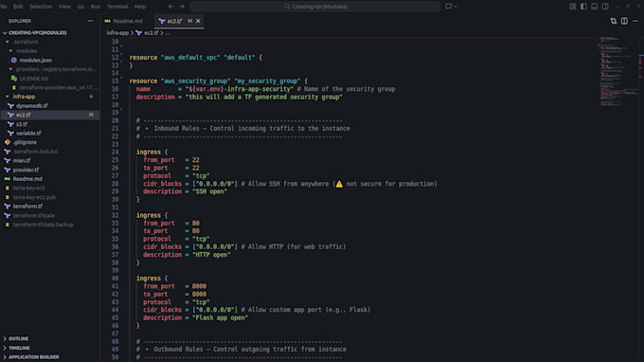The width and height of the screenshot is (644, 362).
Task: Open Readme.md in the explorer
Action: pyautogui.click(x=27, y=179)
